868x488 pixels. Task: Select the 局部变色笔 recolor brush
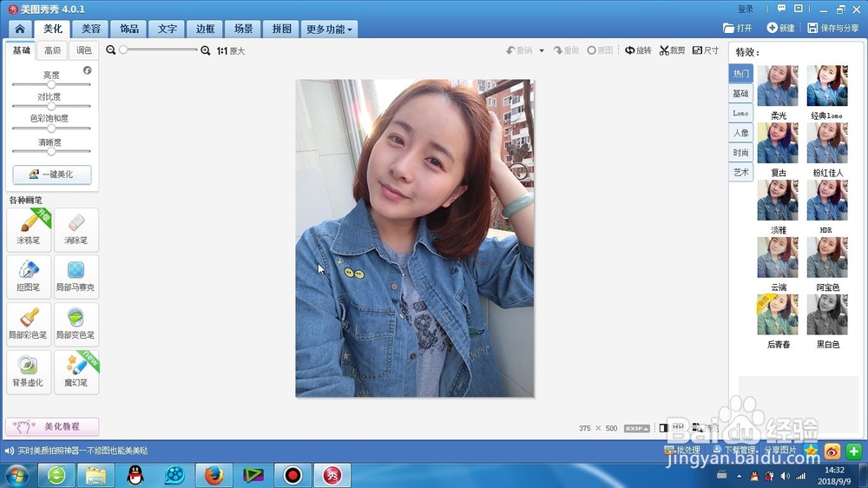[76, 325]
